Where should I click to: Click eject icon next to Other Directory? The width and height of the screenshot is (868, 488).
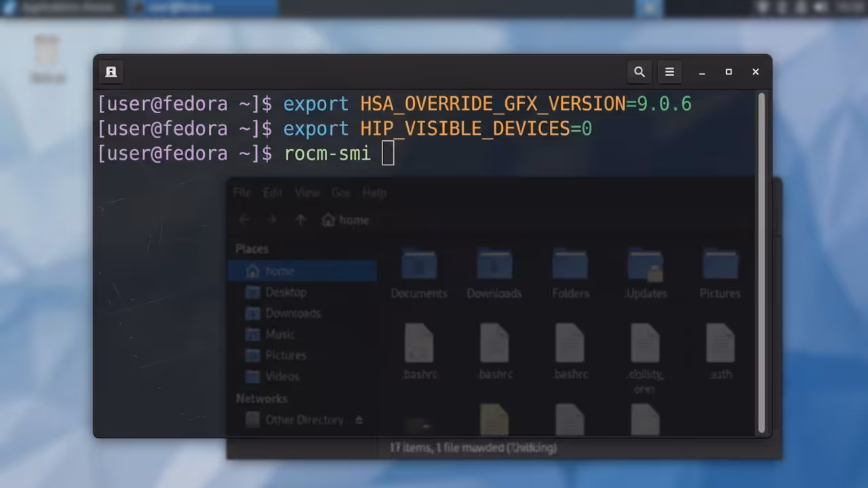tap(359, 420)
